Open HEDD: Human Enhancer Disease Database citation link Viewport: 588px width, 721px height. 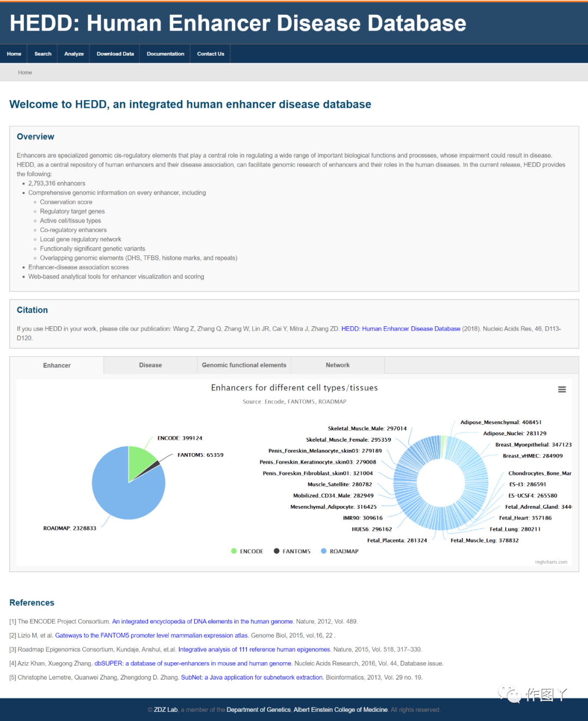(401, 329)
